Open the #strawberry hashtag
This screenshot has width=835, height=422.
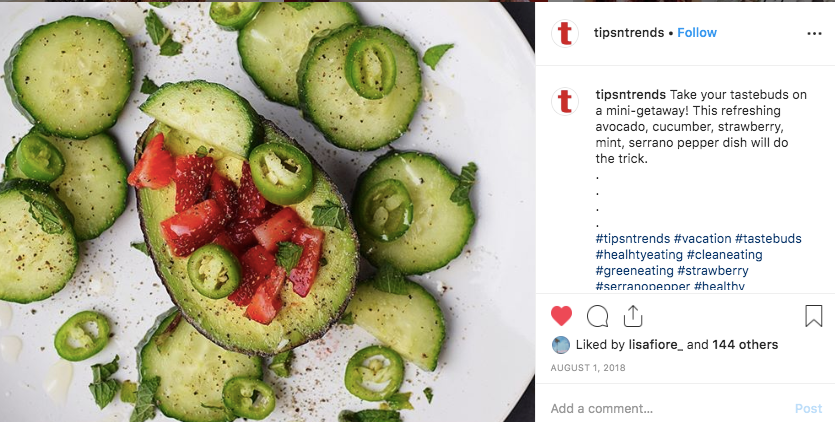click(713, 271)
